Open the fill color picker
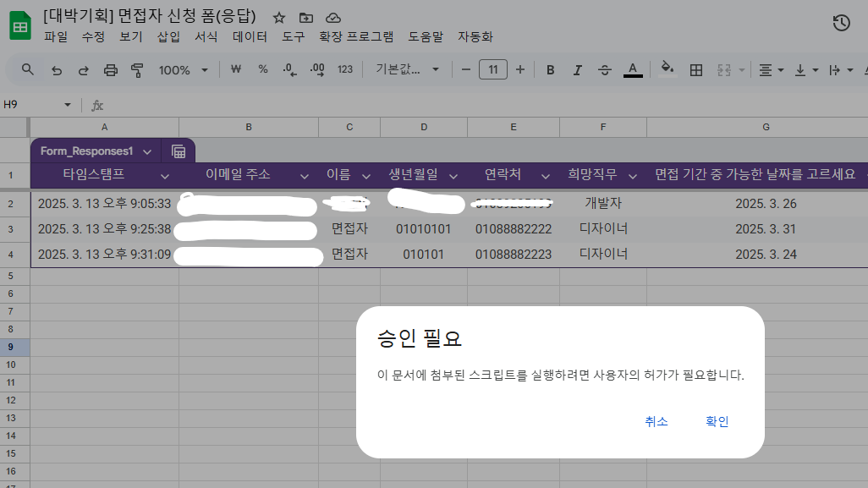Image resolution: width=868 pixels, height=488 pixels. click(667, 69)
